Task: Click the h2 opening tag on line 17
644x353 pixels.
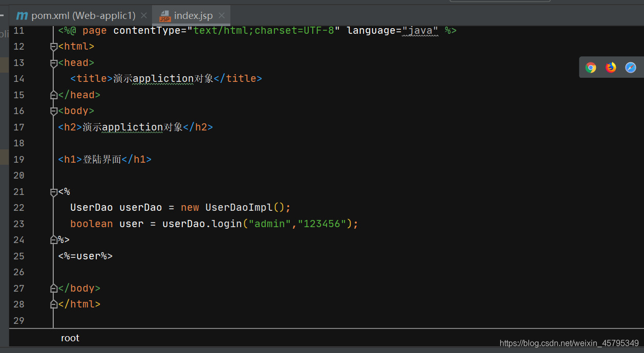Action: [x=70, y=127]
